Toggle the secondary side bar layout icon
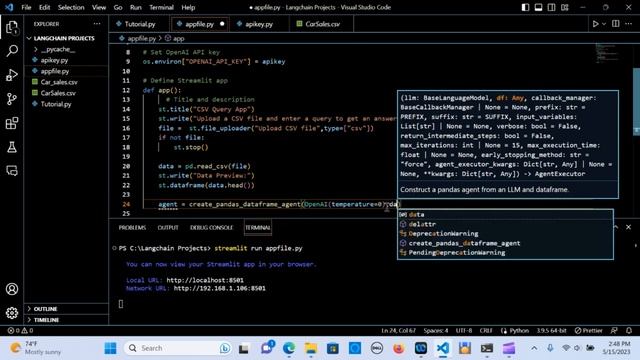The width and height of the screenshot is (640, 360). click(x=551, y=7)
